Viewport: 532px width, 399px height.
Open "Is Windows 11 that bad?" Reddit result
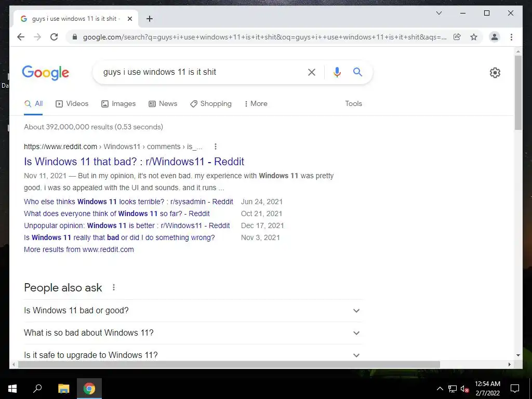click(x=134, y=162)
